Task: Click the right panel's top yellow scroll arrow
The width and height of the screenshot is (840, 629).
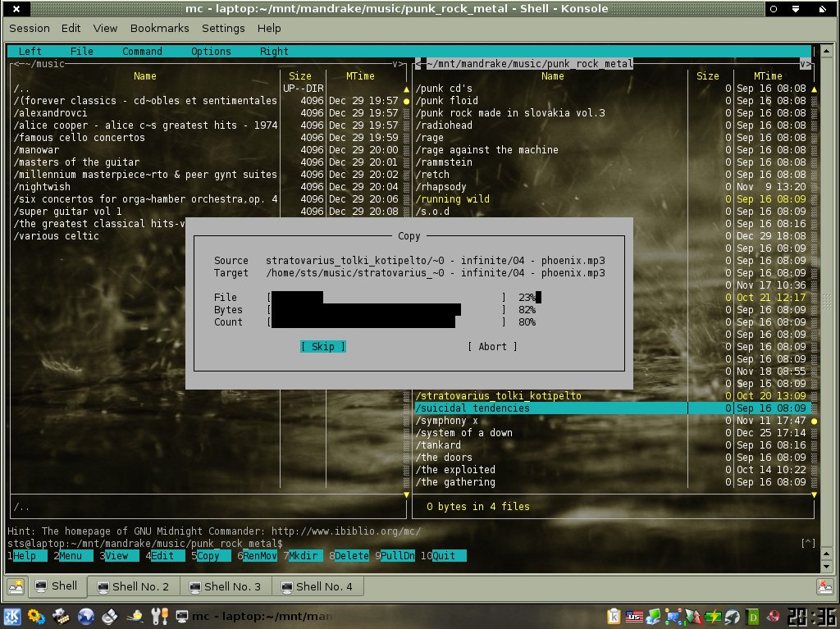Action: pos(815,89)
